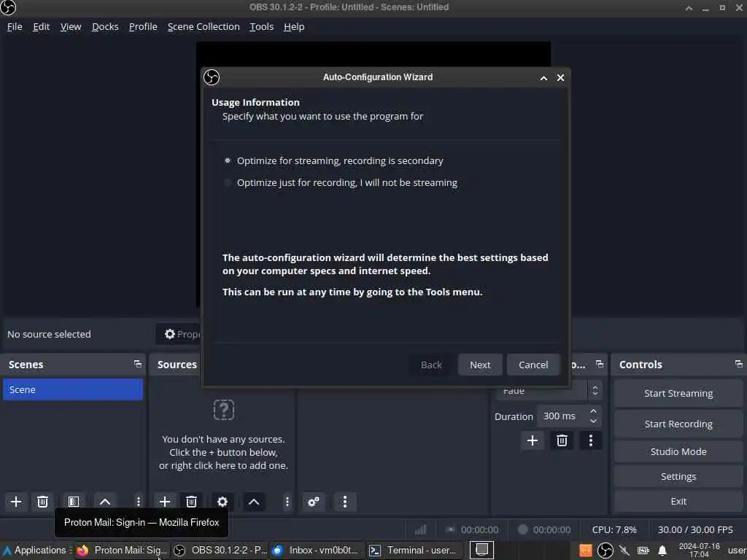
Task: Click Start Recording in Controls
Action: 678,424
